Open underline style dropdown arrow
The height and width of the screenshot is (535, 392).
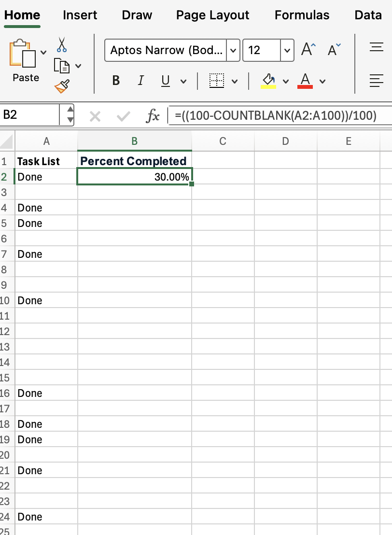183,81
